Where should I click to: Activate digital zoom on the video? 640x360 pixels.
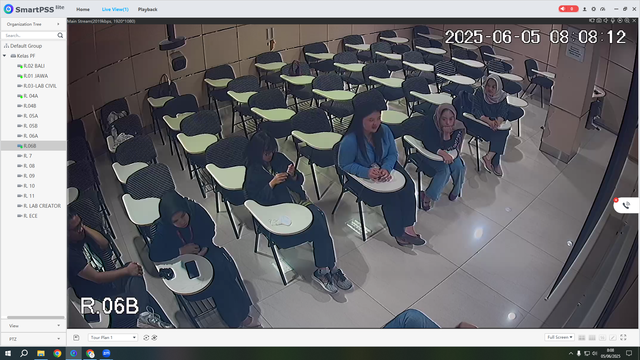point(627,20)
